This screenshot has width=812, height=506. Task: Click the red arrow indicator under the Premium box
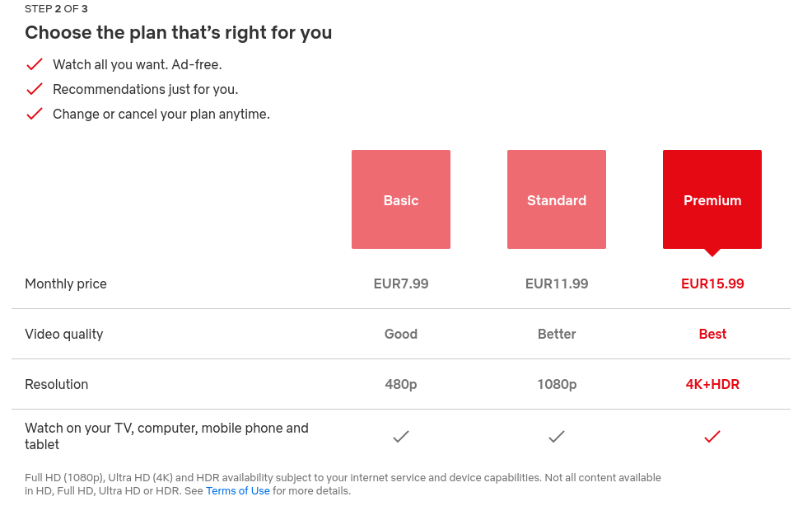[712, 253]
